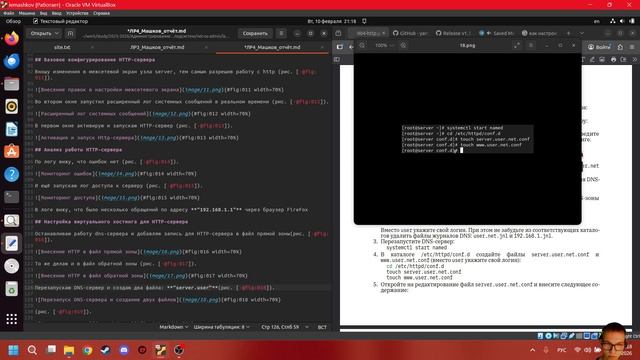Toggle the PDF sidebar button

[x=337, y=60]
